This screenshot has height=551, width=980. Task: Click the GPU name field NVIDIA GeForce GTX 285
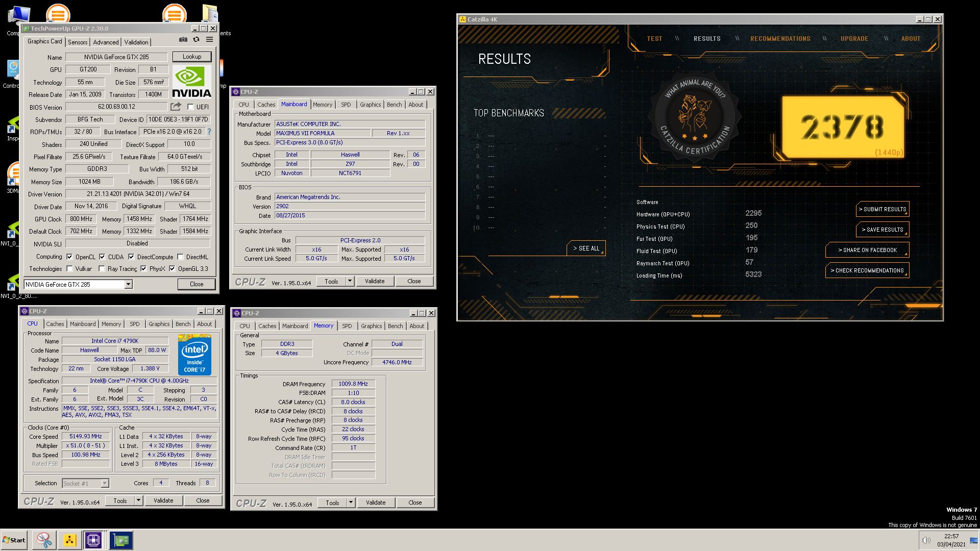[116, 57]
